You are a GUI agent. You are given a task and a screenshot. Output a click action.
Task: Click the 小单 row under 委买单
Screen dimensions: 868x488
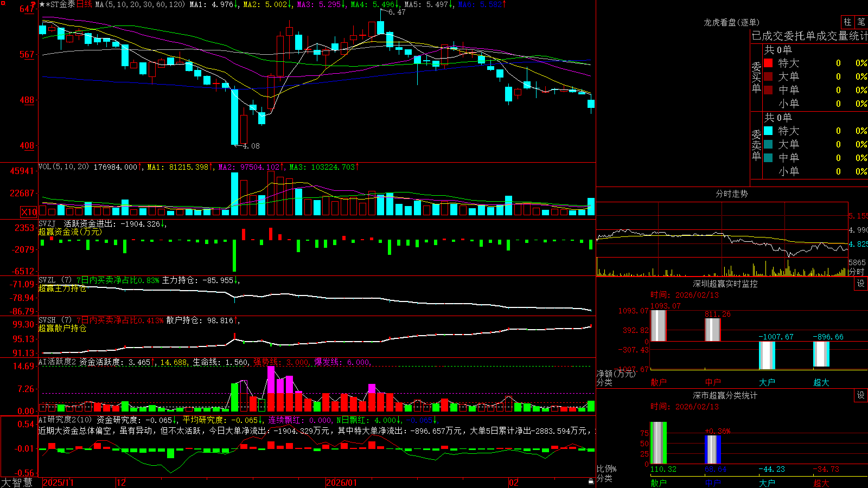pos(815,104)
